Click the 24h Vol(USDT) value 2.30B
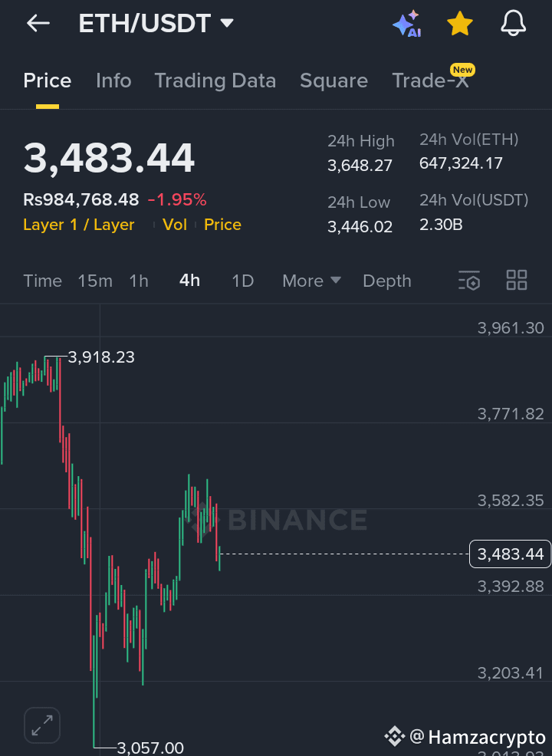The width and height of the screenshot is (552, 756). click(441, 225)
